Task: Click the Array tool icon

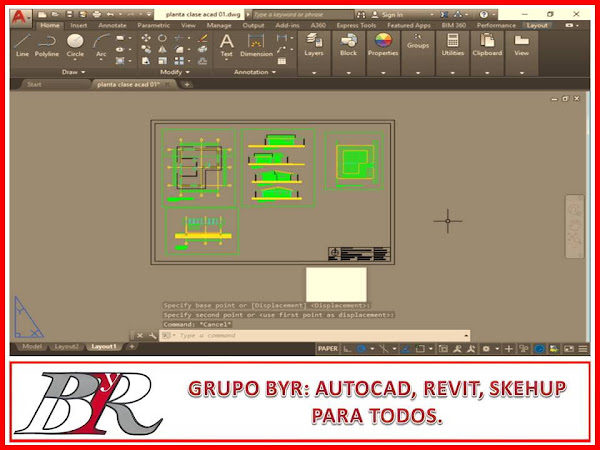Action: pyautogui.click(x=179, y=61)
